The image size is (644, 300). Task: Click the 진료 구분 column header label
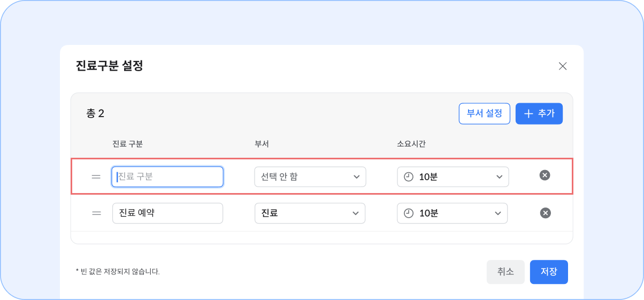pos(127,143)
